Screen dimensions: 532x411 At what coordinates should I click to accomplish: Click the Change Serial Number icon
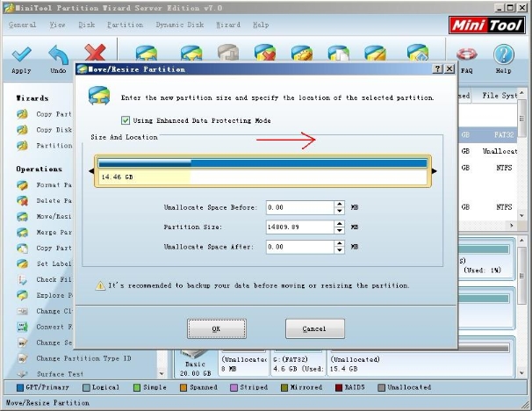click(x=23, y=342)
